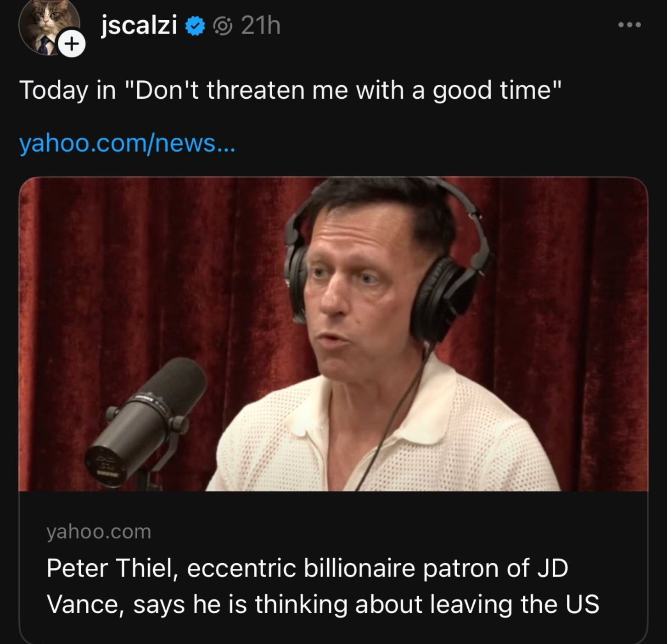Viewport: 667px width, 644px height.
Task: Open the Peter Thiel article headline
Action: click(x=321, y=594)
